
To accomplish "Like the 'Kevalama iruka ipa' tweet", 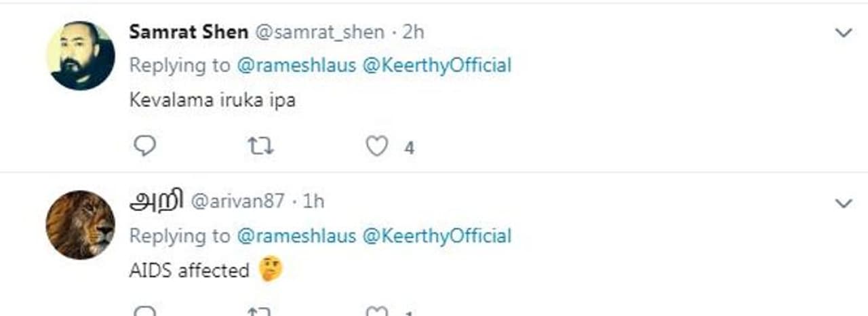I will (377, 146).
